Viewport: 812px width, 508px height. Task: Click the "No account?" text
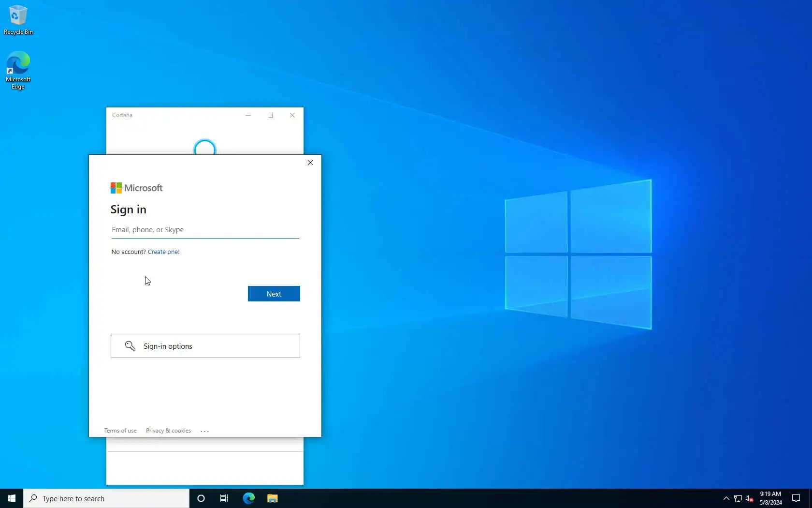point(129,252)
